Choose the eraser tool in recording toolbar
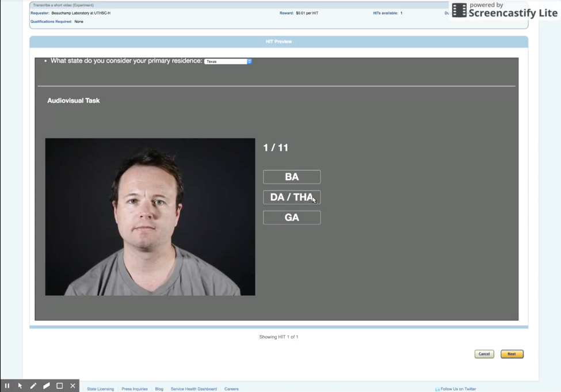 (x=47, y=386)
